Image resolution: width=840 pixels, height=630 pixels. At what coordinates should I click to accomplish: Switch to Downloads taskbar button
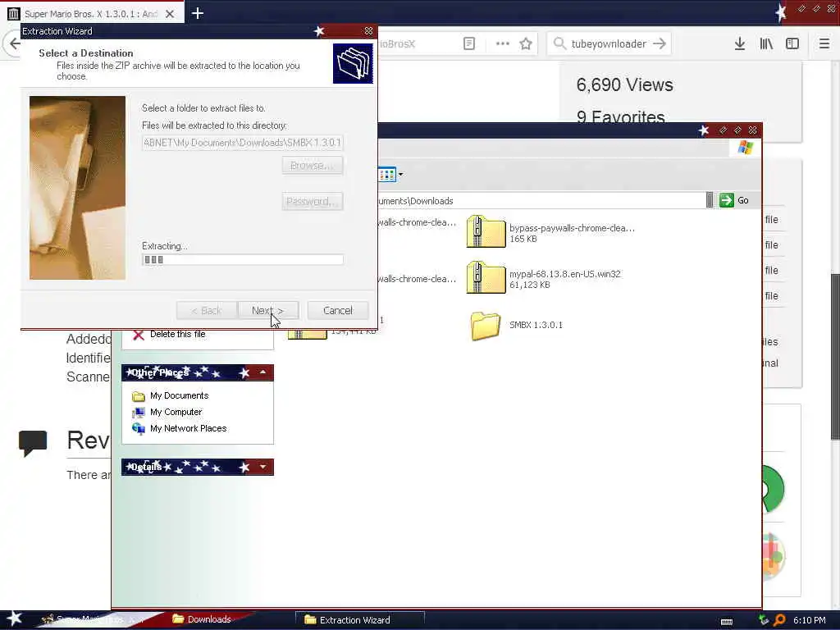[203, 619]
